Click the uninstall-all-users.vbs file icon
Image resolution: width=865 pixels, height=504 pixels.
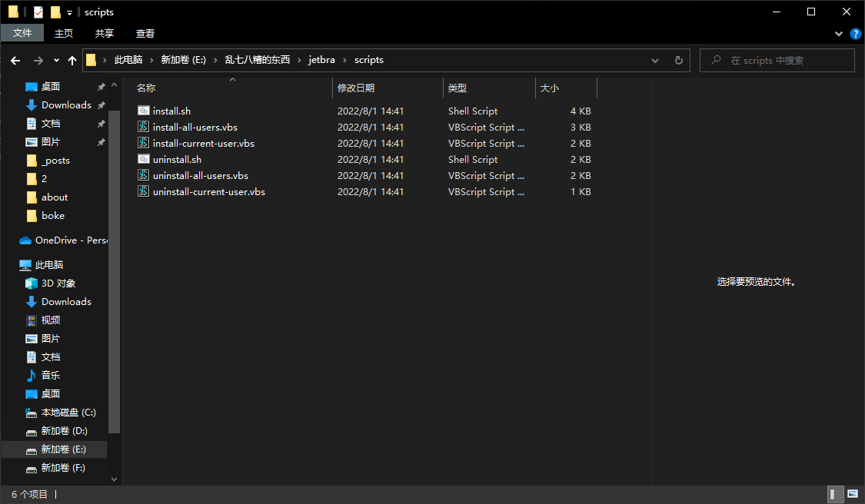[x=143, y=176]
